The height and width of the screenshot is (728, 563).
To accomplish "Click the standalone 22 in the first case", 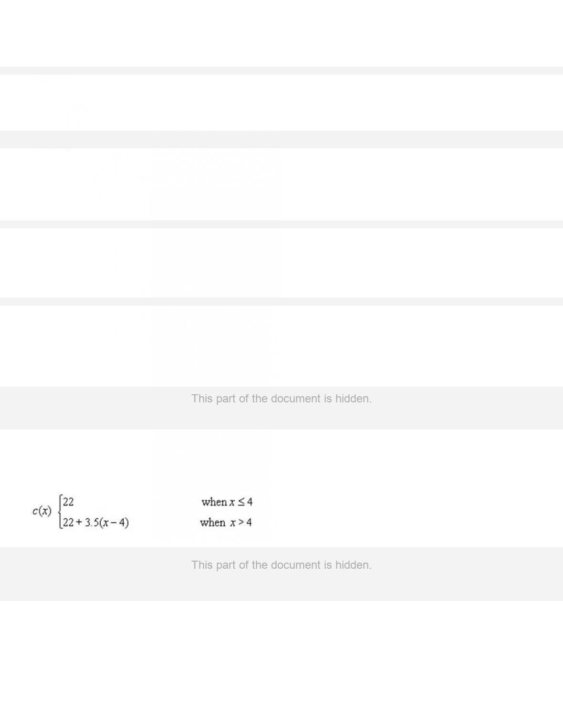I will (68, 502).
